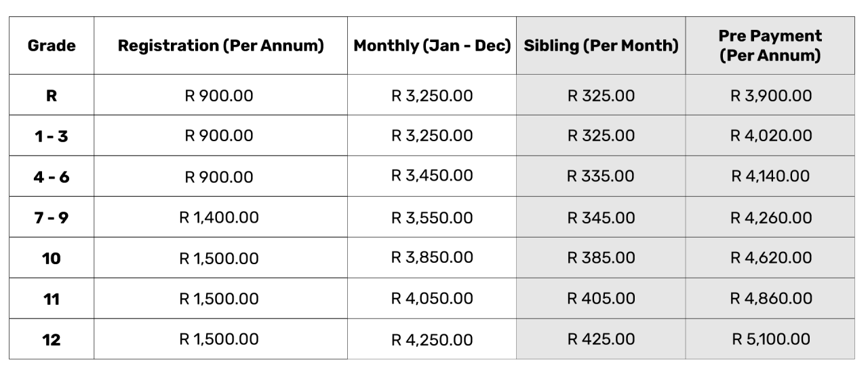Select the R 385.00 sibling cell
This screenshot has width=868, height=370.
(x=601, y=259)
